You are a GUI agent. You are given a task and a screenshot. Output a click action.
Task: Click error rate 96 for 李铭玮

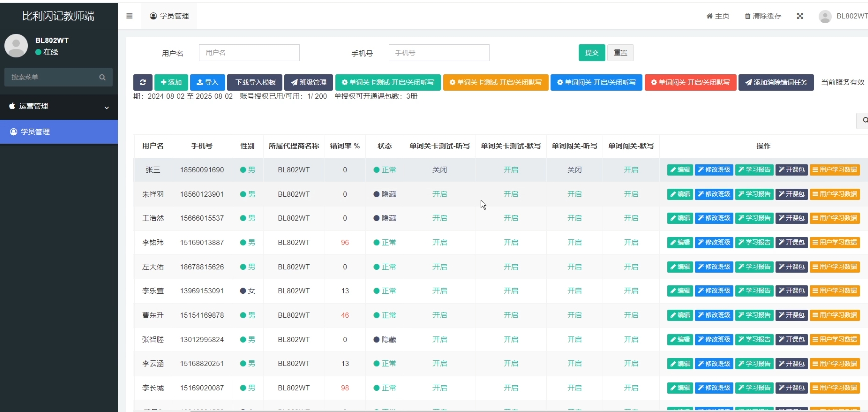pos(345,242)
